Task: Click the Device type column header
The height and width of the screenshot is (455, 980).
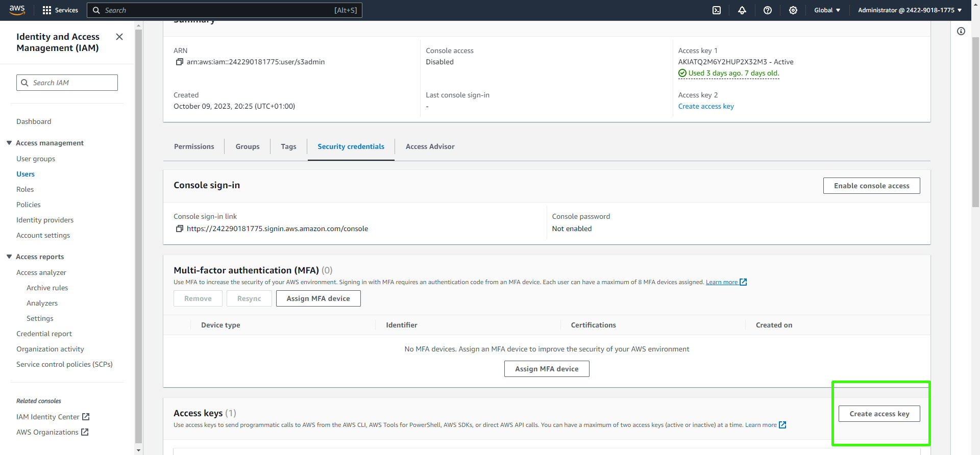Action: [220, 325]
